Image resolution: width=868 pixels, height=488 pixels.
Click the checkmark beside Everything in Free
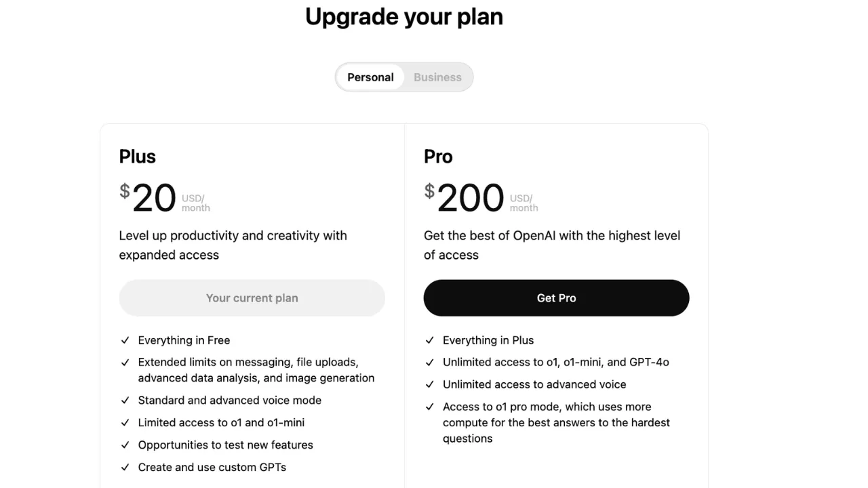click(125, 340)
